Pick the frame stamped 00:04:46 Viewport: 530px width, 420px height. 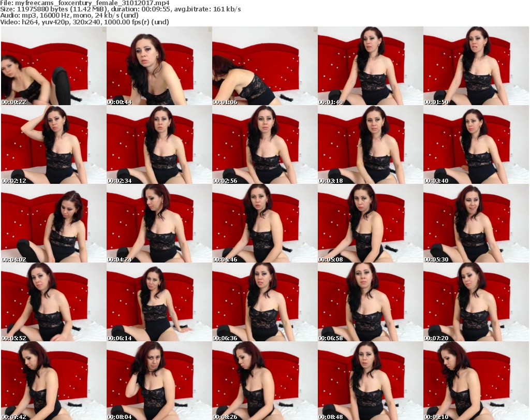264,223
